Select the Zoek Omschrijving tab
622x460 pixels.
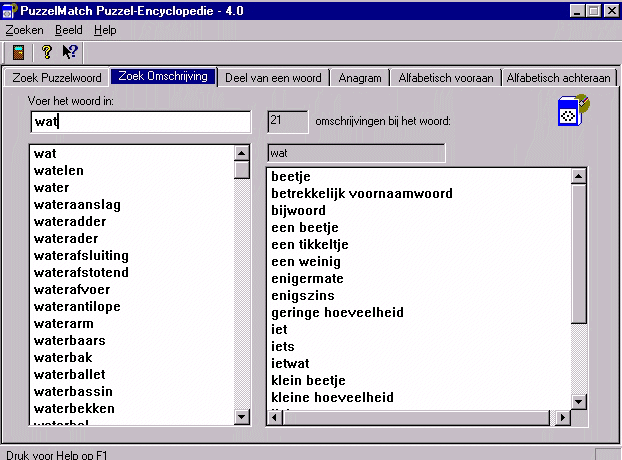point(163,76)
